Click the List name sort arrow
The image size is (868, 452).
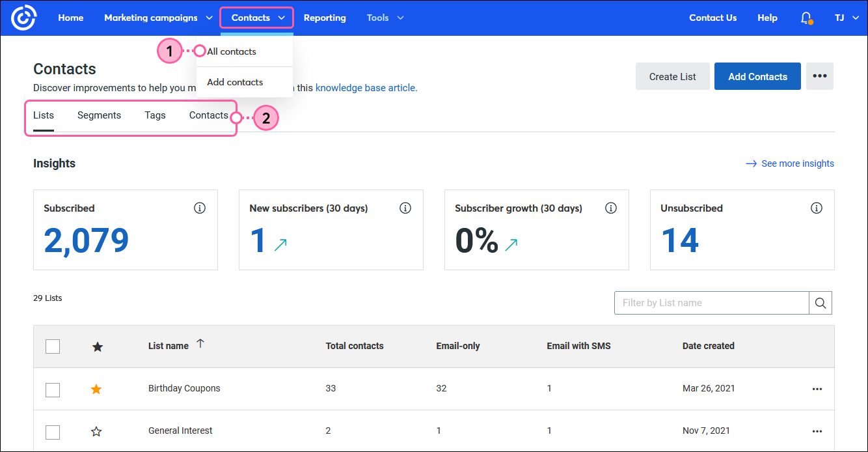point(200,344)
